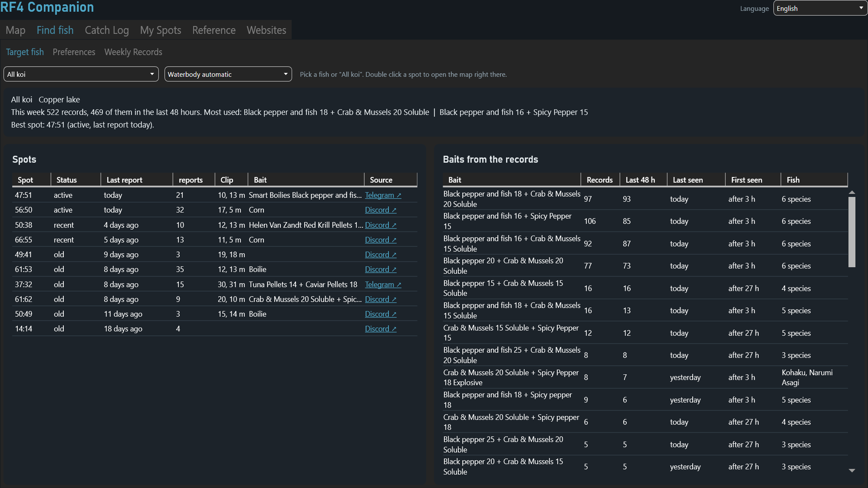Click the baits scrollbar down arrow

coord(852,471)
